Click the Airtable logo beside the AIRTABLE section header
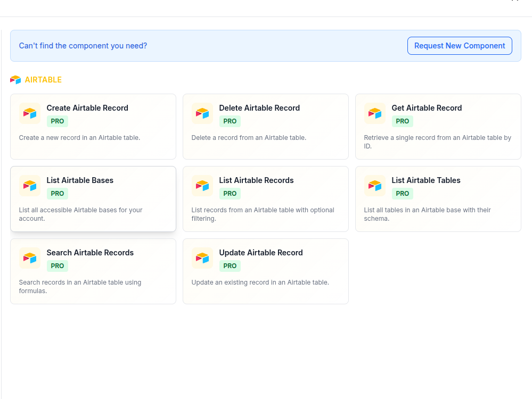The height and width of the screenshot is (399, 532). tap(15, 79)
